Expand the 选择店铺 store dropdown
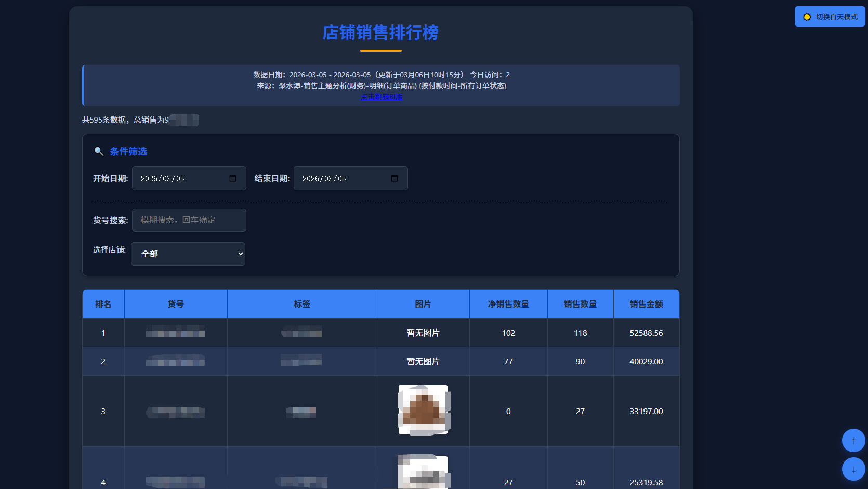This screenshot has width=868, height=489. [x=188, y=254]
